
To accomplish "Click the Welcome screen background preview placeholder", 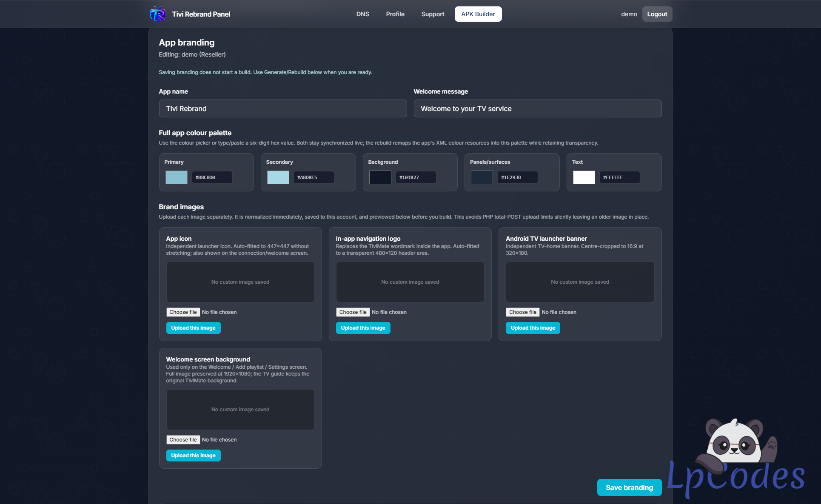I will 240,410.
